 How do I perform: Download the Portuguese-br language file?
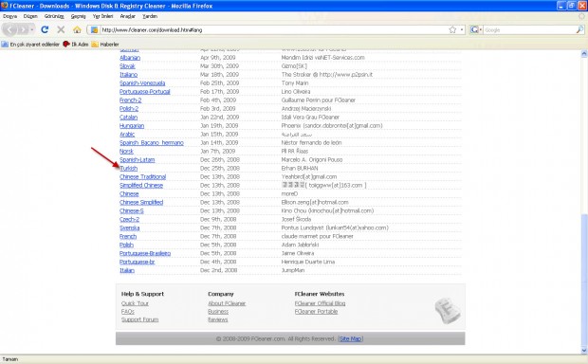[x=138, y=262]
